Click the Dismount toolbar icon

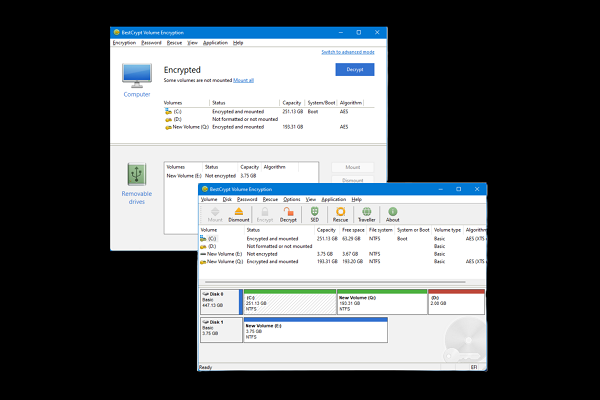(x=239, y=215)
